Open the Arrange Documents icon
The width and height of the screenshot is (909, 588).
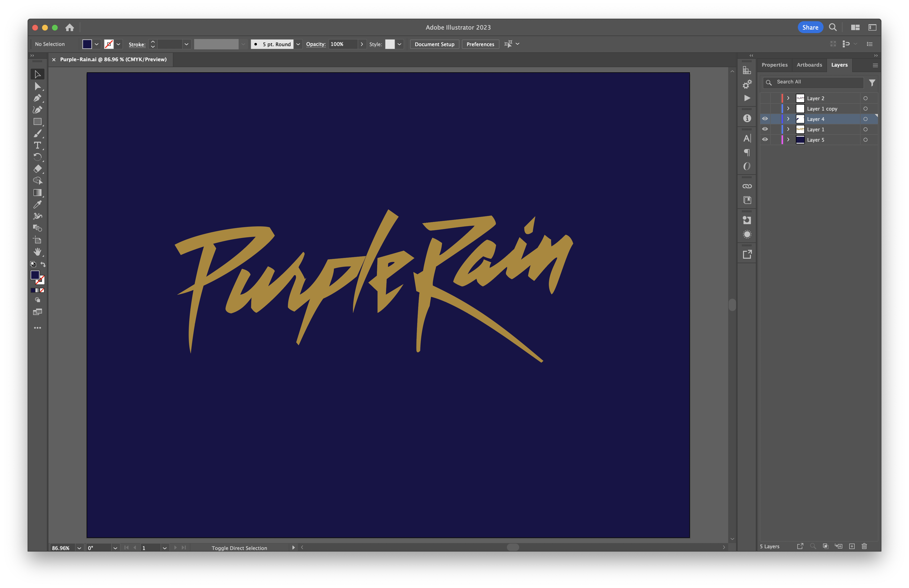pos(855,27)
